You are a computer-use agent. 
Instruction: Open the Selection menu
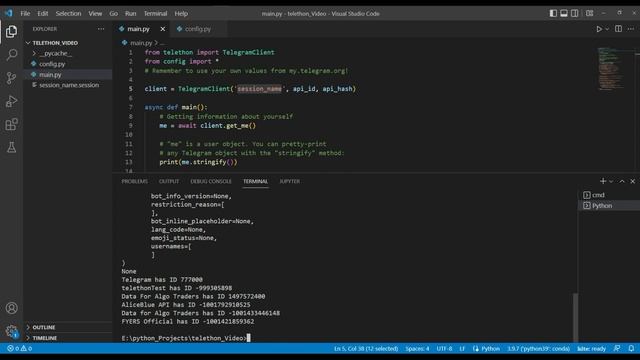pyautogui.click(x=68, y=13)
